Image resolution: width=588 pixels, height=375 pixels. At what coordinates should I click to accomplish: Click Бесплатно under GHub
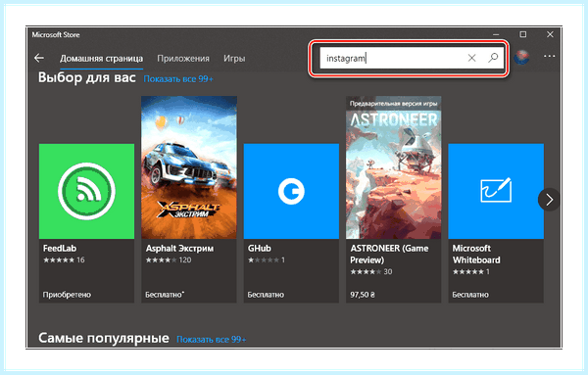[266, 295]
